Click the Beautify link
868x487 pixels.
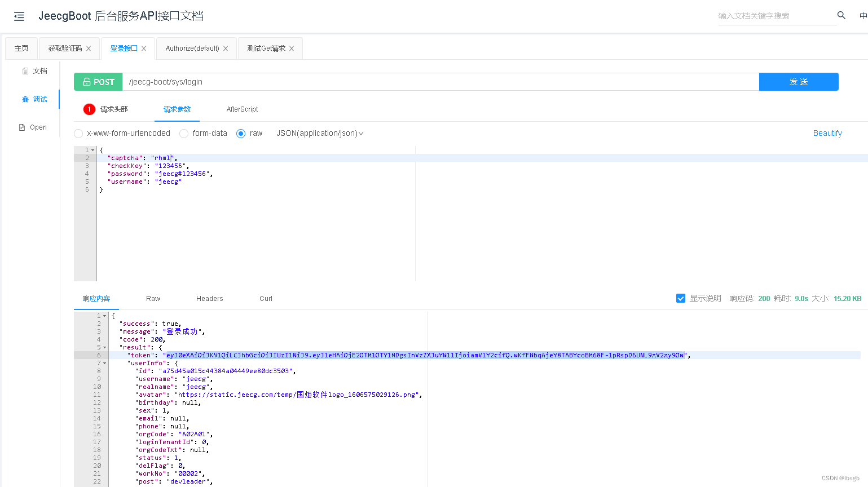[827, 134]
